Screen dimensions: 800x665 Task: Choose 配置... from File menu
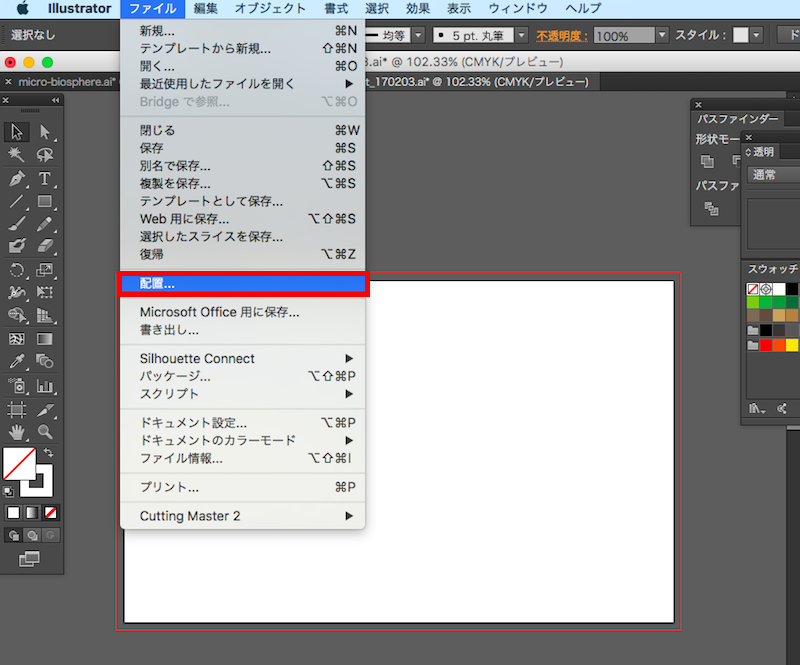tap(243, 284)
